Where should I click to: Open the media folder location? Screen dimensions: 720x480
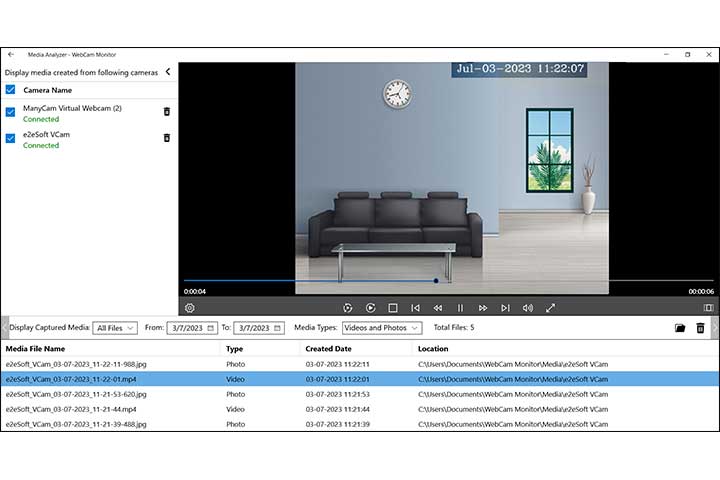[680, 328]
